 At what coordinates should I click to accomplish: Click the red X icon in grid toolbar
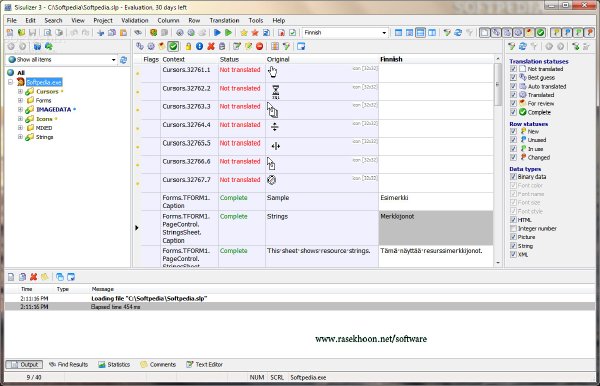[x=211, y=47]
